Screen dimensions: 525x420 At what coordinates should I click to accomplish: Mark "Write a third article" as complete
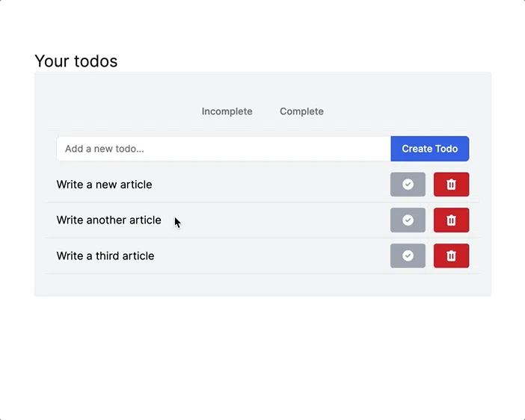coord(408,256)
